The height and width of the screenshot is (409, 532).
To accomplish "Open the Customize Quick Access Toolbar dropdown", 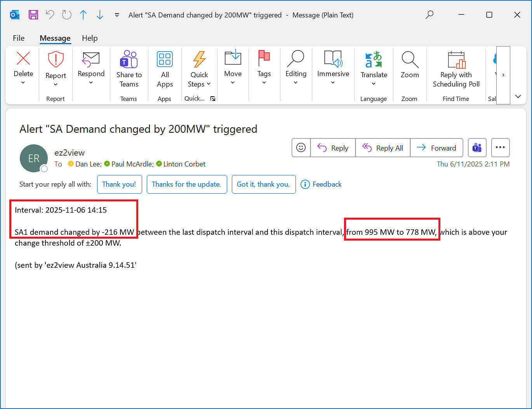I will pos(117,15).
